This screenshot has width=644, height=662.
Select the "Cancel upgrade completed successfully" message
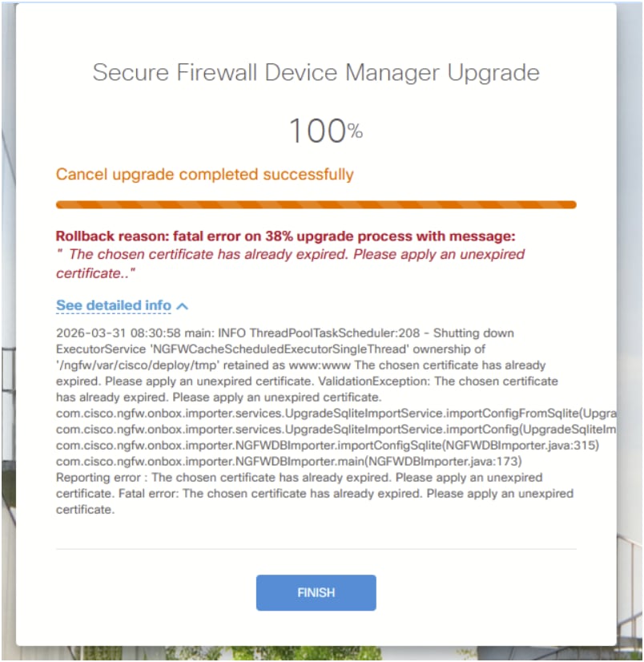[x=203, y=174]
